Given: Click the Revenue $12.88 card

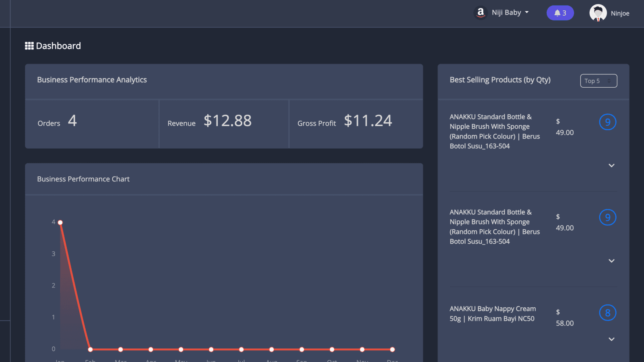Looking at the screenshot, I should click(x=224, y=124).
